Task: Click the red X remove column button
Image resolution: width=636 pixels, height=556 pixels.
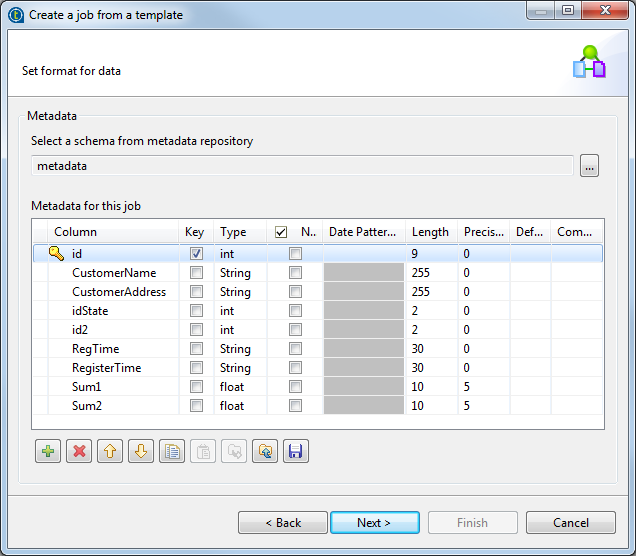Action: 78,452
